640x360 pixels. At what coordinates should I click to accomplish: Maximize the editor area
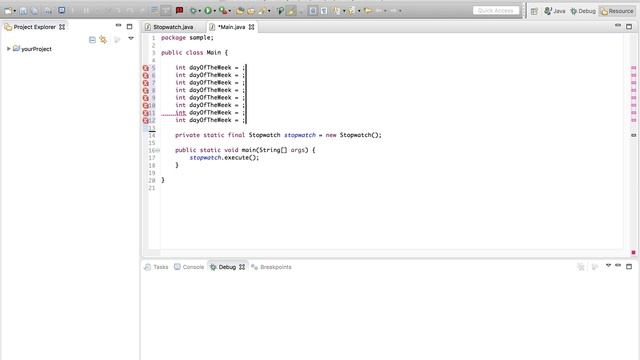(x=629, y=27)
